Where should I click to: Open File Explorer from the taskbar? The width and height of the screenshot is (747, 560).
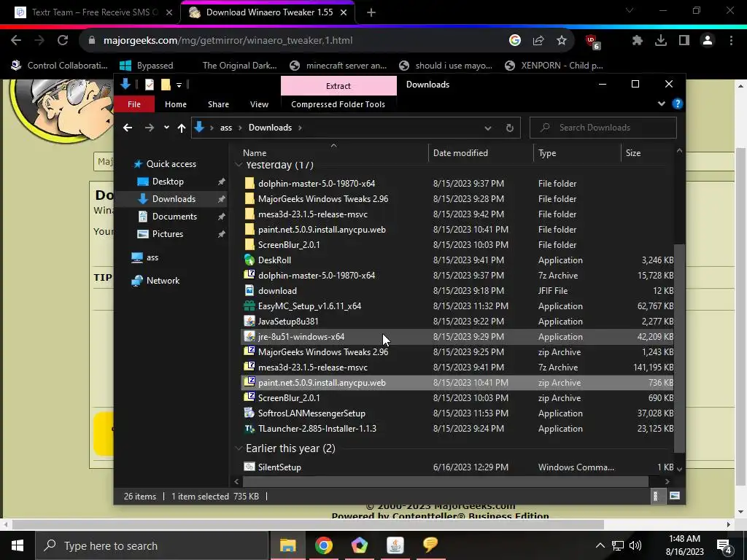(287, 545)
